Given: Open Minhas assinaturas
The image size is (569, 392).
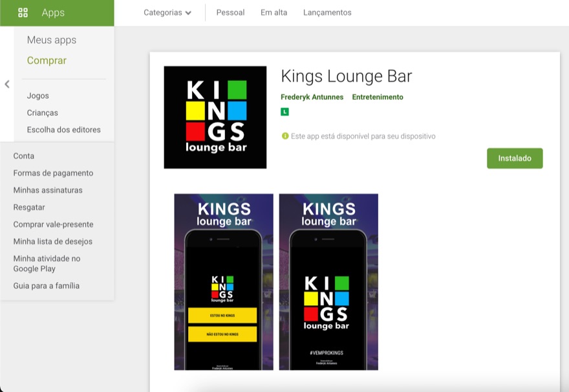Looking at the screenshot, I should coord(48,190).
